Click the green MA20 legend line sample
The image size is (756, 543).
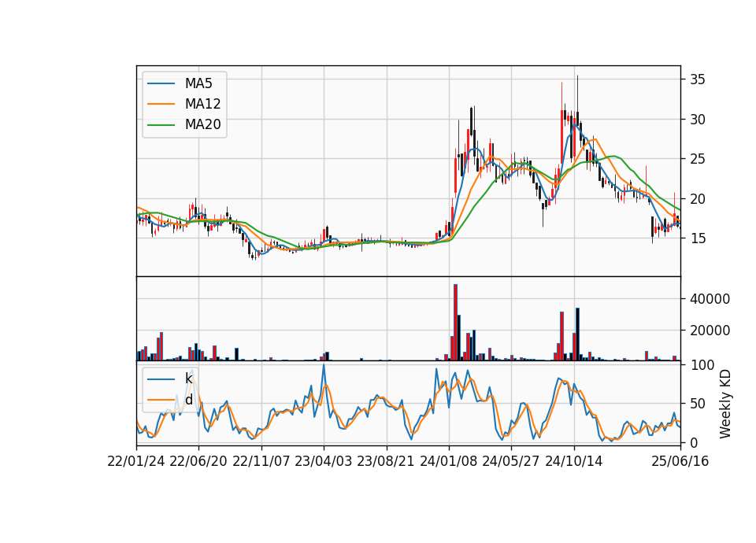click(161, 125)
